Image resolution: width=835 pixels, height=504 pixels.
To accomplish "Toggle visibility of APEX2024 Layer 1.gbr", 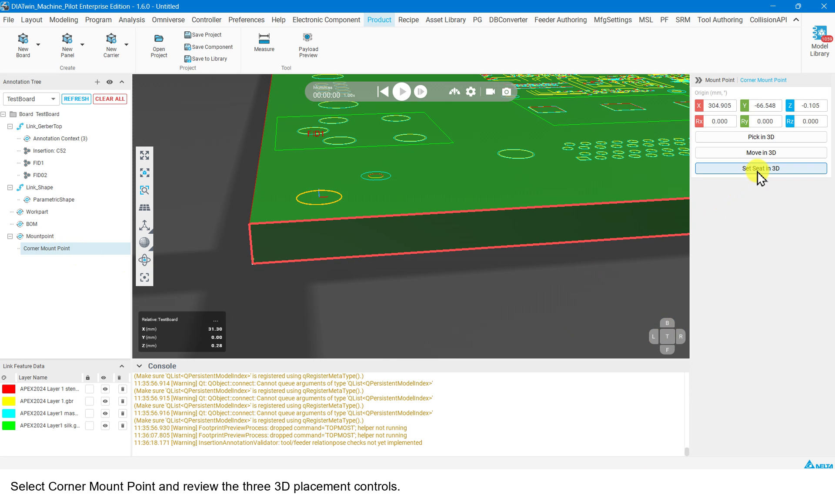I will click(105, 401).
